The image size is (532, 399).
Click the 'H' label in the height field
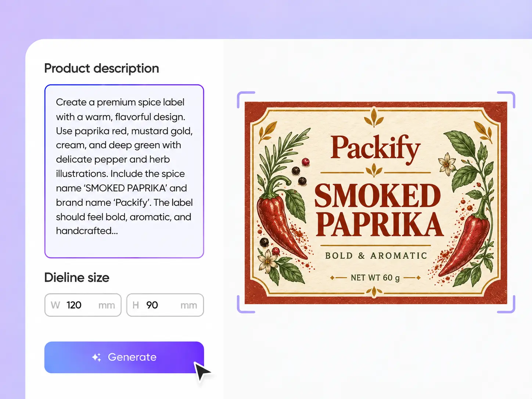[136, 305]
